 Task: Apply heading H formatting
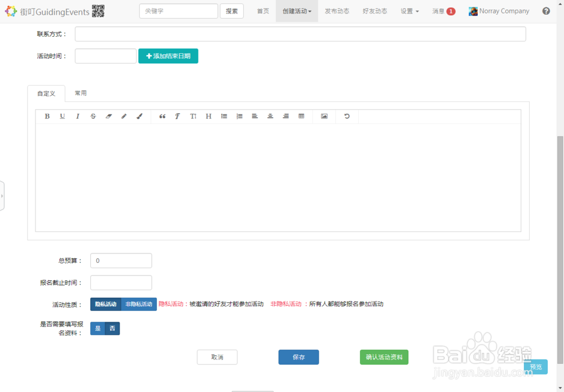(208, 116)
